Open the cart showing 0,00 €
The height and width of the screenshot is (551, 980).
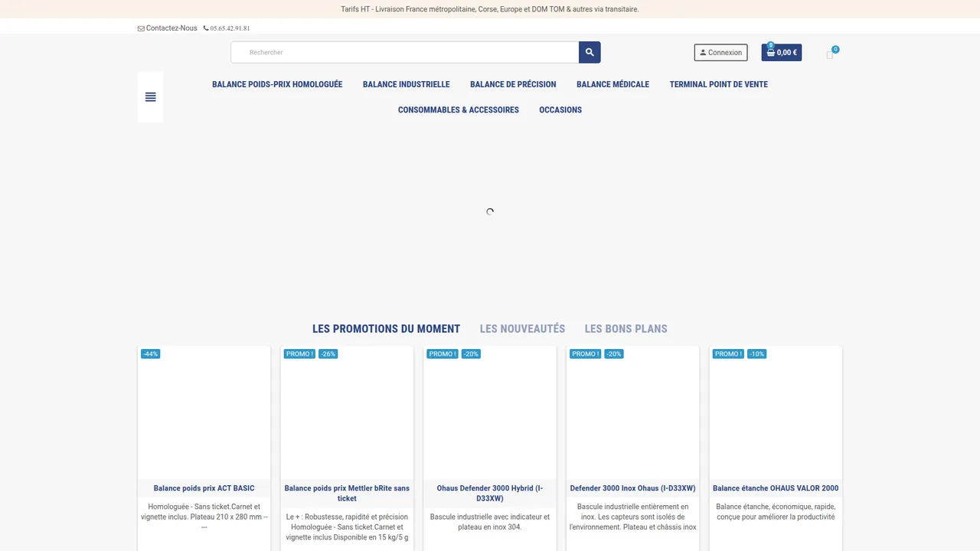point(782,53)
